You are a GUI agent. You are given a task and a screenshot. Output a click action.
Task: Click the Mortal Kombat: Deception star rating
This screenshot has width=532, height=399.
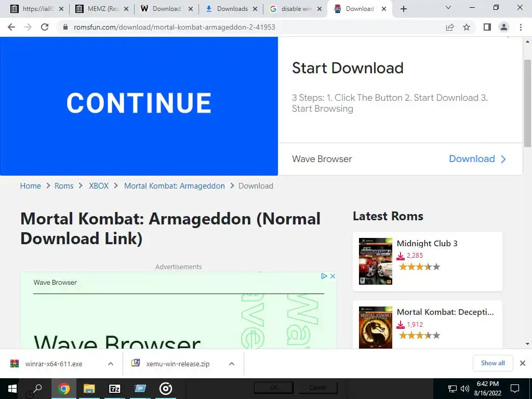[419, 336]
